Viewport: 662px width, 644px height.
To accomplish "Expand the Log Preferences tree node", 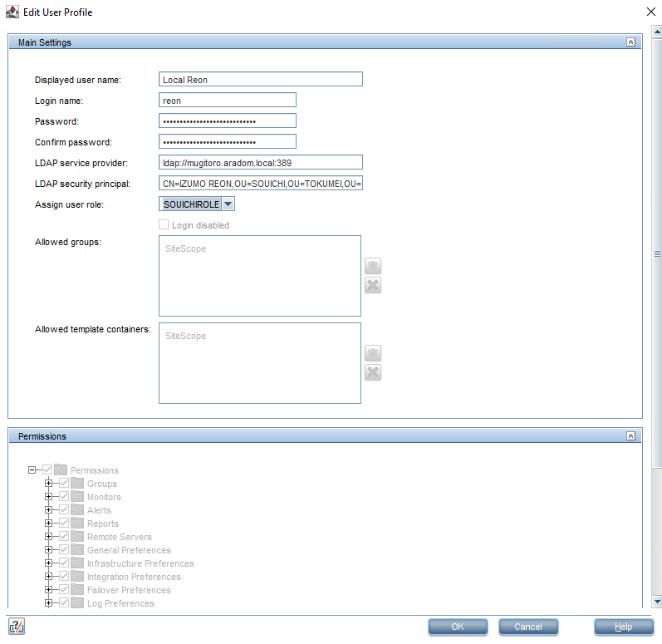I will pos(48,602).
